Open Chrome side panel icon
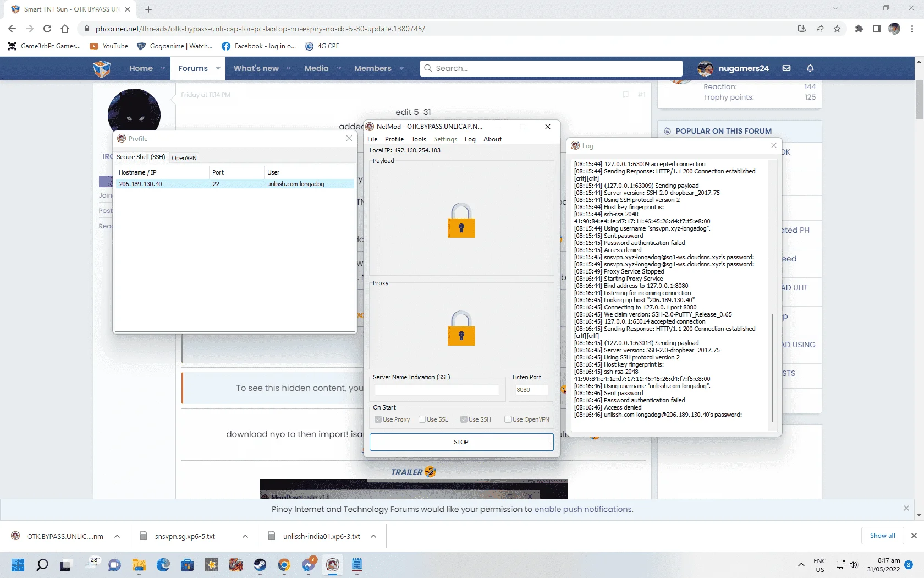The image size is (924, 578). (877, 29)
